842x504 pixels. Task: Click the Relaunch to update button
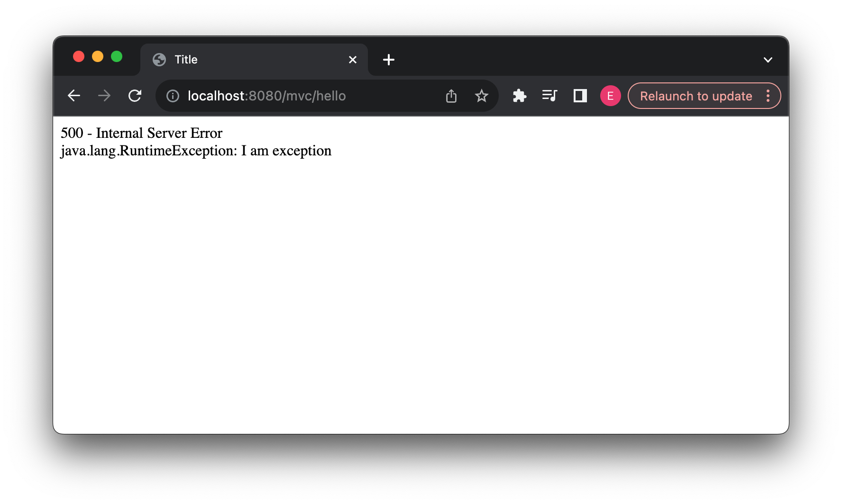(x=696, y=96)
